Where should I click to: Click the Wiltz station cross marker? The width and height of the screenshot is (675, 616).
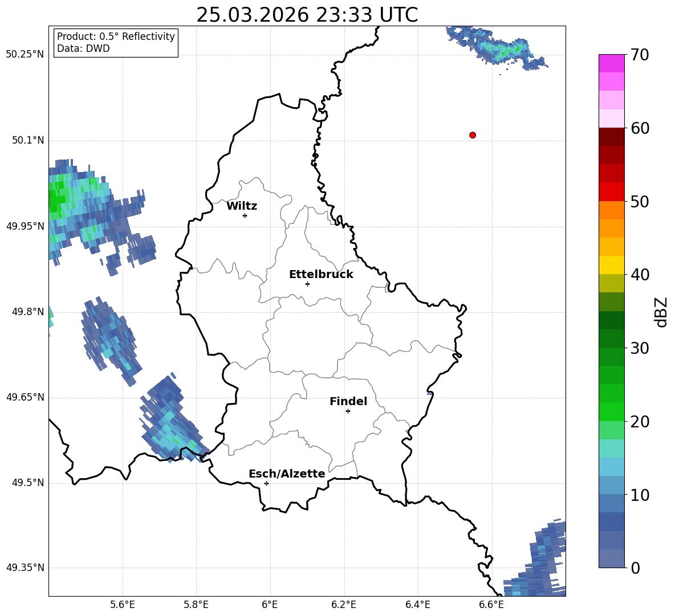click(x=245, y=215)
